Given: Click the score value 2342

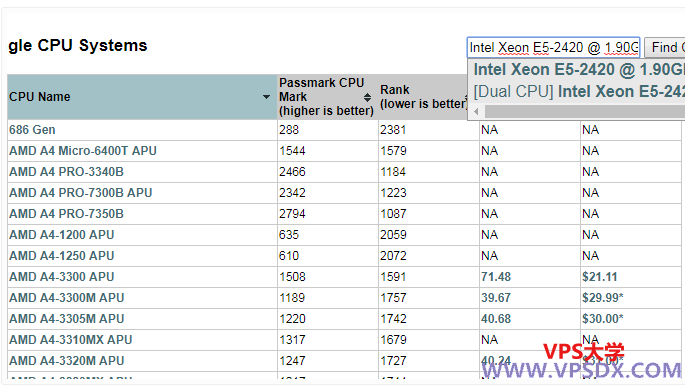Looking at the screenshot, I should (292, 193).
